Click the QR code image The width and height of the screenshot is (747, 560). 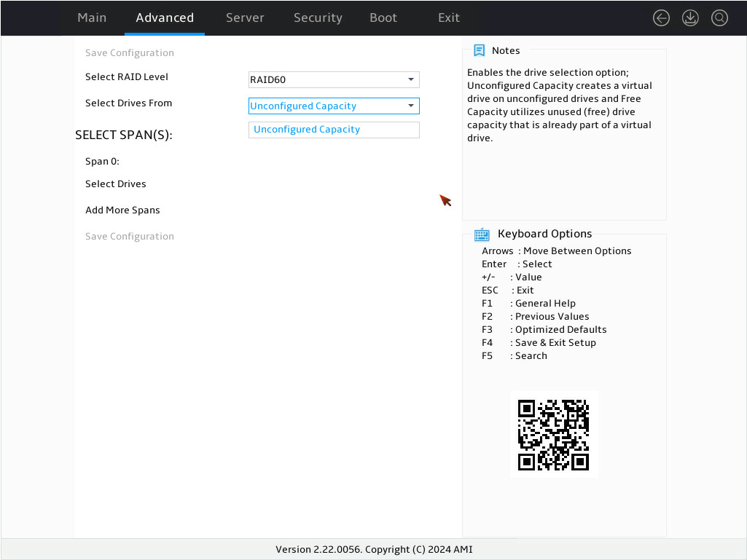[x=554, y=434]
